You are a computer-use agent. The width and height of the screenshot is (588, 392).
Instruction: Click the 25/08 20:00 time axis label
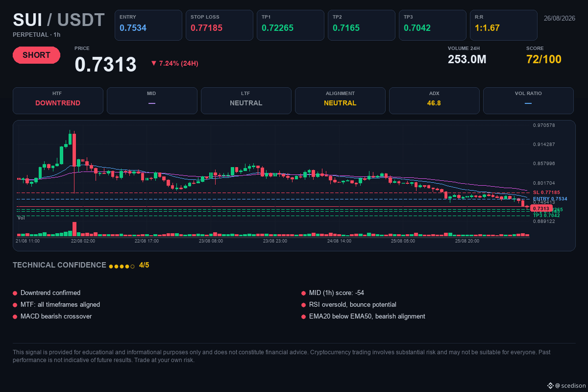pos(467,241)
